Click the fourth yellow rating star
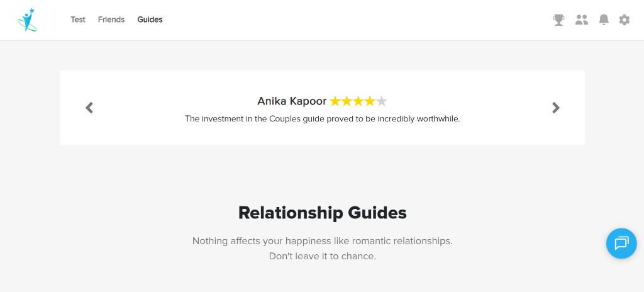The image size is (644, 292). coord(370,101)
